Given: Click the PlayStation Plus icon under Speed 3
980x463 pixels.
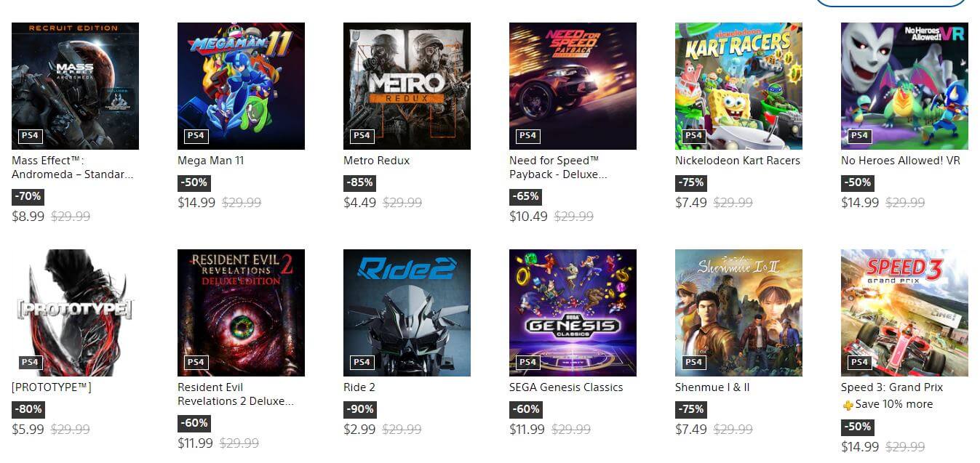Looking at the screenshot, I should (848, 405).
